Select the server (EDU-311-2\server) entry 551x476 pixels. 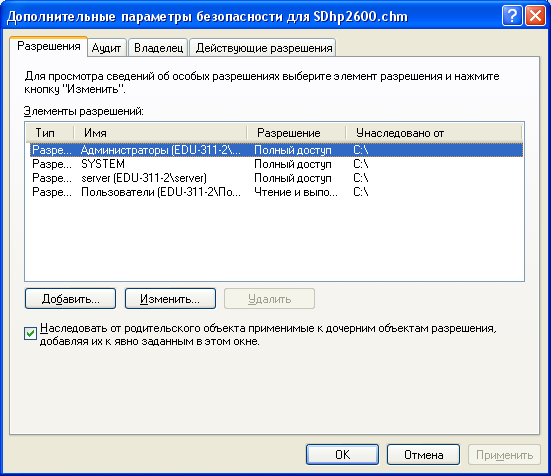coord(276,178)
